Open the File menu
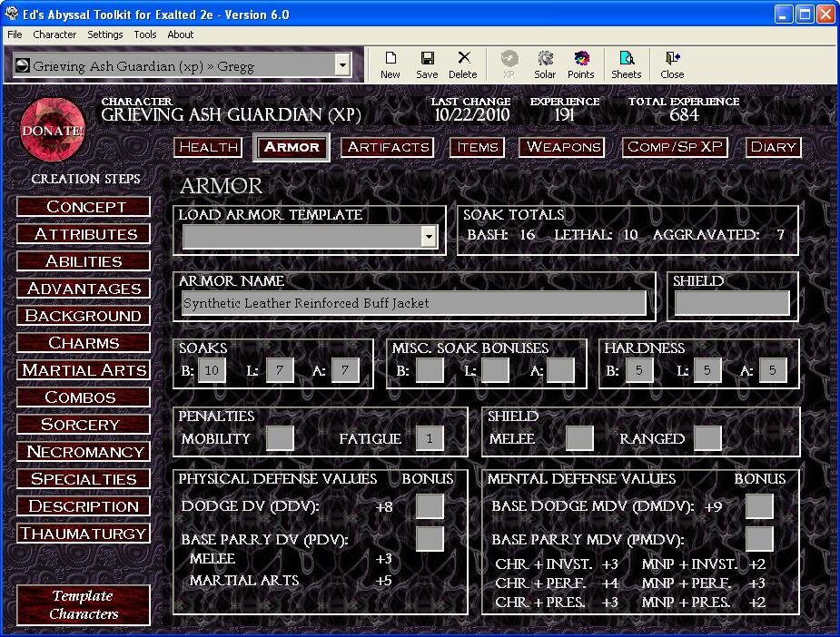Viewport: 840px width, 637px height. click(x=15, y=34)
